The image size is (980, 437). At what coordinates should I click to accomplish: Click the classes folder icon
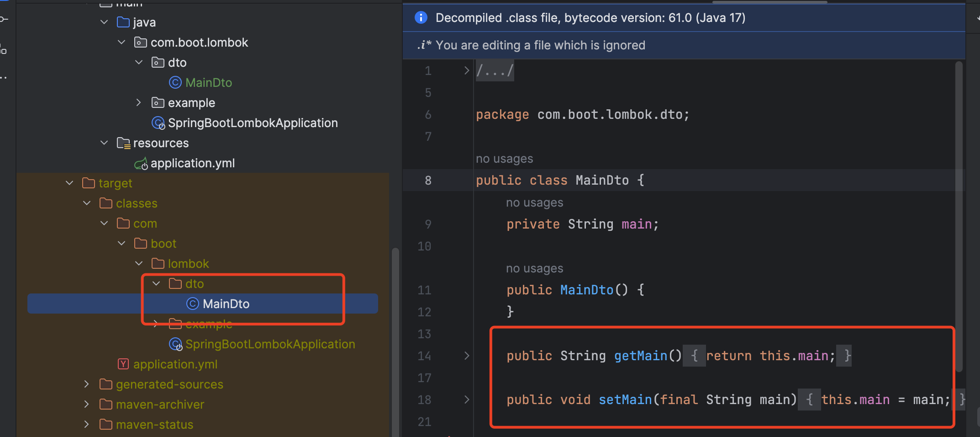click(106, 203)
